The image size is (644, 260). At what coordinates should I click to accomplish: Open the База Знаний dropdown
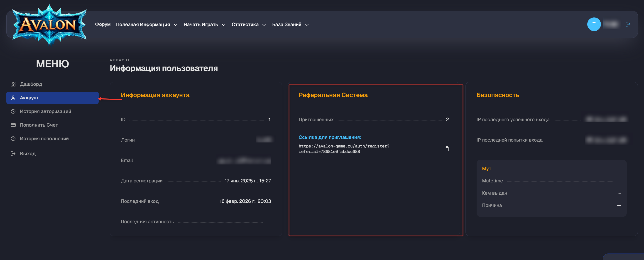[290, 25]
